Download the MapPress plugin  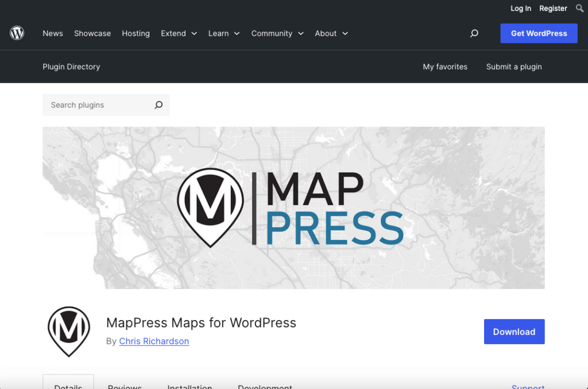514,332
